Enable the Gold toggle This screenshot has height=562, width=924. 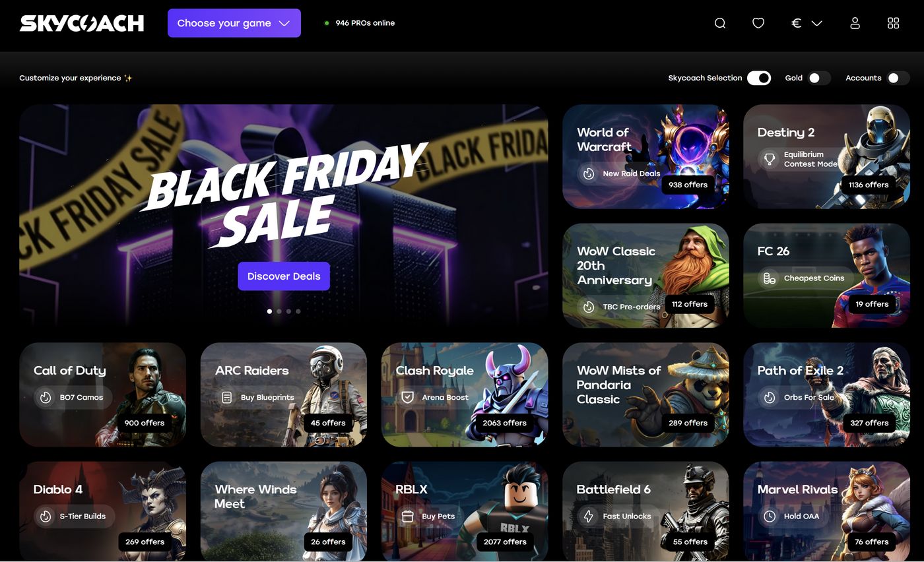point(818,78)
